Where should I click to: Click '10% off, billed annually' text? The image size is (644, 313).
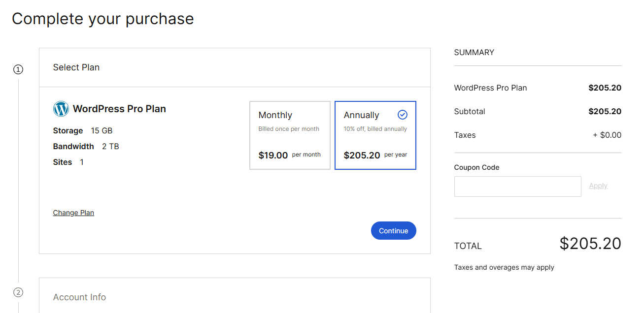[375, 129]
